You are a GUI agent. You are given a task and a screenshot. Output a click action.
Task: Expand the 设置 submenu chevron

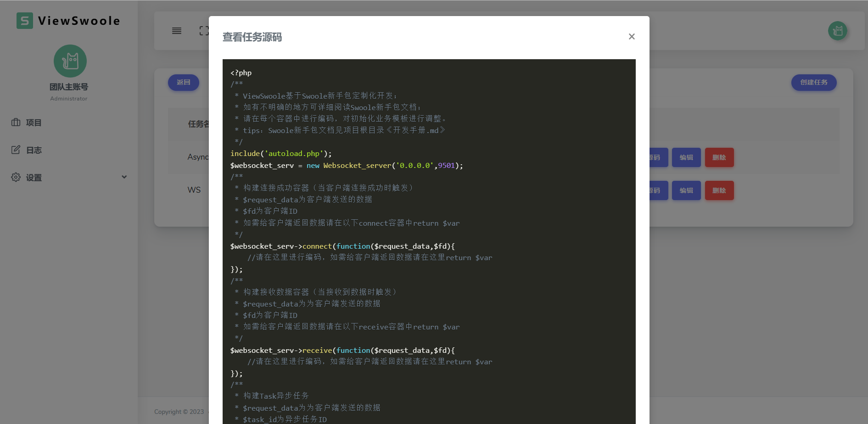[124, 177]
